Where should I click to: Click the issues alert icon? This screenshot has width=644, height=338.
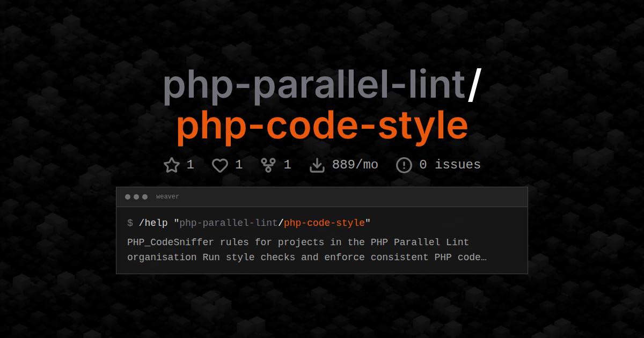404,165
